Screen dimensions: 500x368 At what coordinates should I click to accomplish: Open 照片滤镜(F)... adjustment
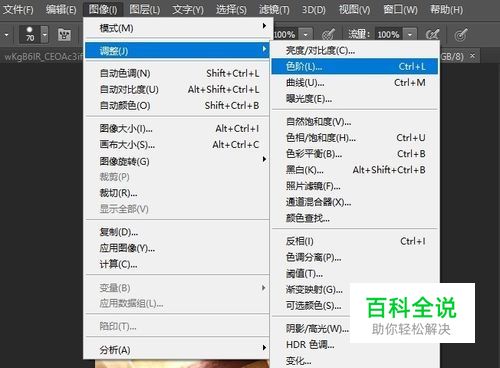click(x=355, y=186)
